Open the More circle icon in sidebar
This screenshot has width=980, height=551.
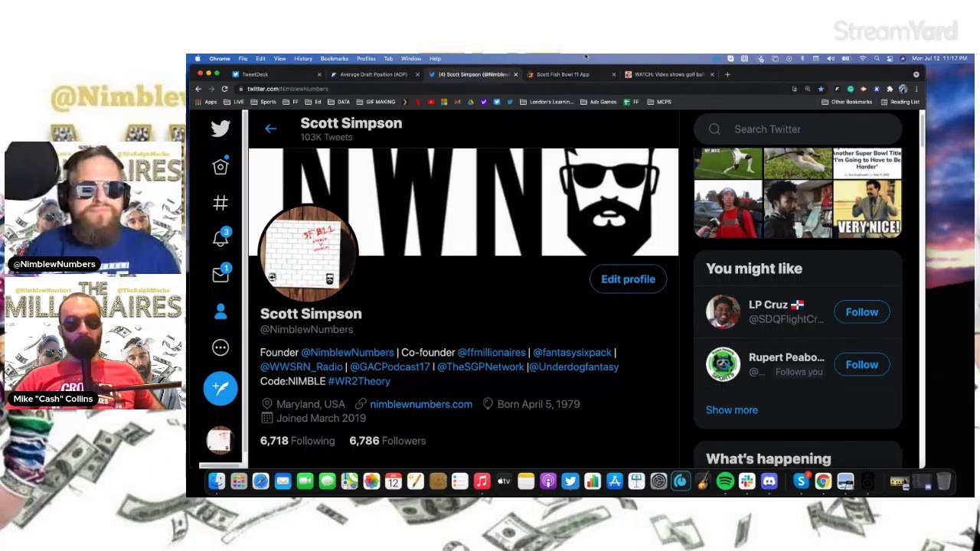[x=220, y=347]
